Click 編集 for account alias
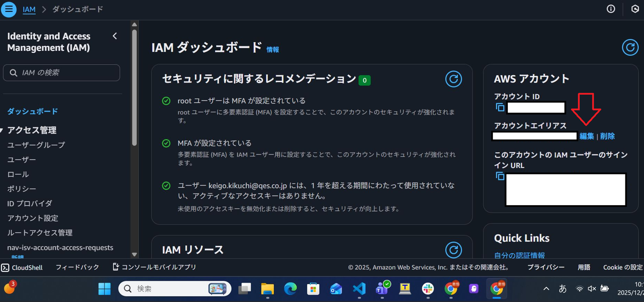Viewport: 644px width, 302px height. point(587,136)
